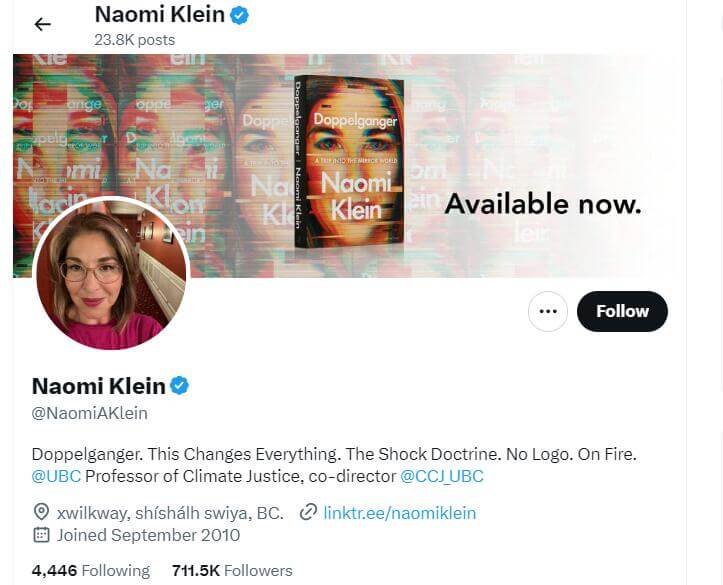
Task: Open the linktr.ee/naomiklein link
Action: (399, 513)
